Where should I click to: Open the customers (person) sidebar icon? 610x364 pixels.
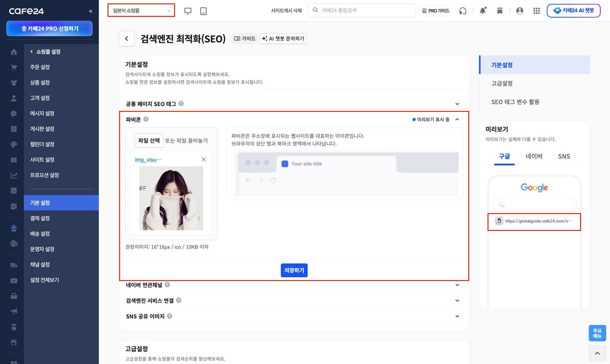click(14, 98)
